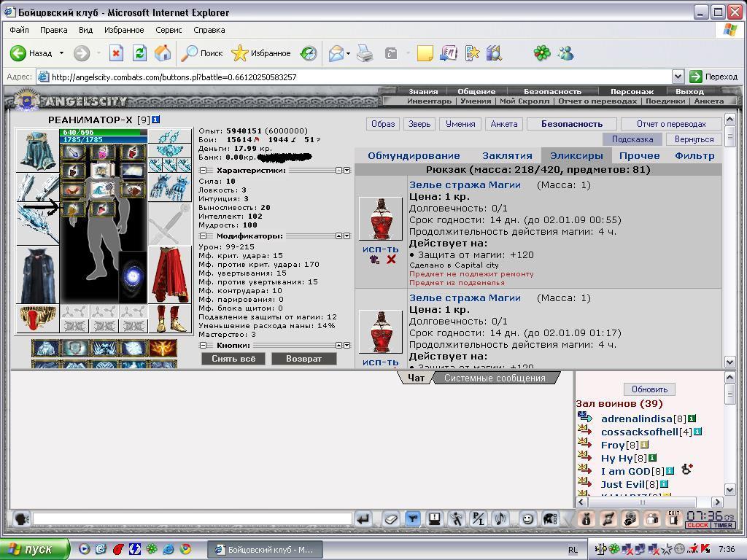Open the IE History icon
Image resolution: width=747 pixels, height=560 pixels.
[x=309, y=52]
